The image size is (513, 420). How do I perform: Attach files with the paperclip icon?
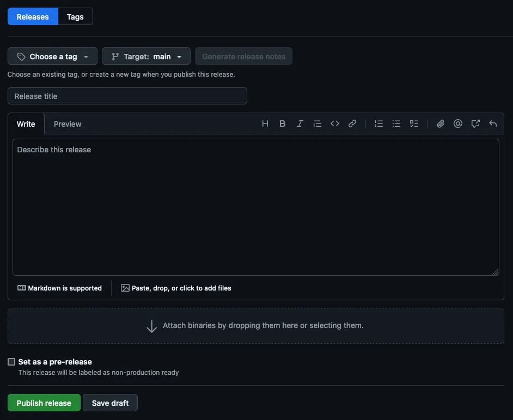click(441, 123)
